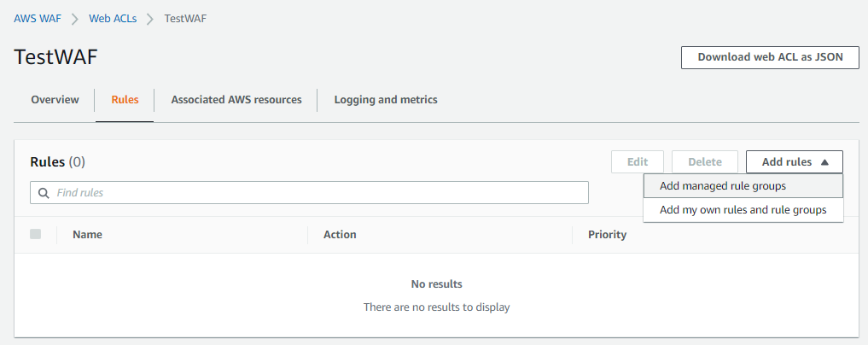Click 'There are no results to display' text

[437, 307]
